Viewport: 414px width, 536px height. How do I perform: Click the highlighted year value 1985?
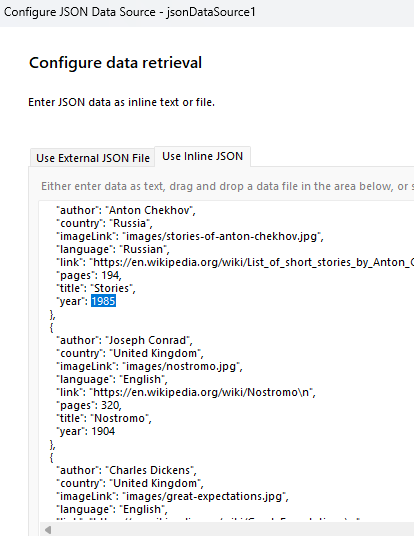pos(103,301)
